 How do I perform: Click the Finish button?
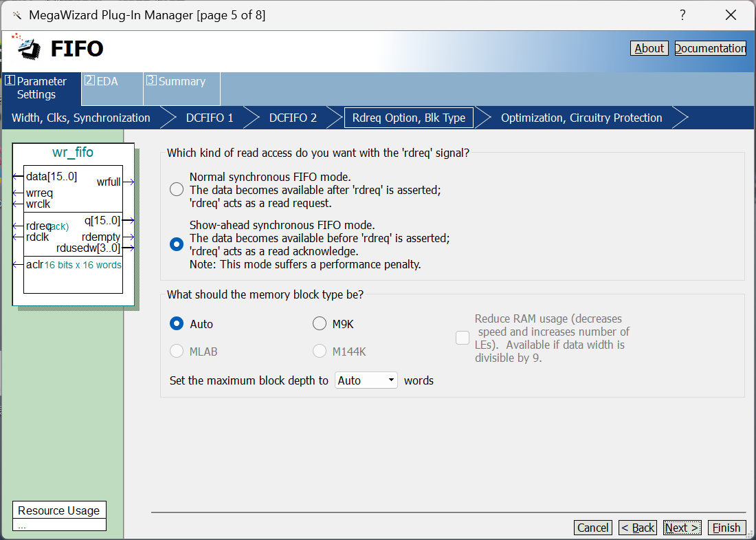(726, 528)
